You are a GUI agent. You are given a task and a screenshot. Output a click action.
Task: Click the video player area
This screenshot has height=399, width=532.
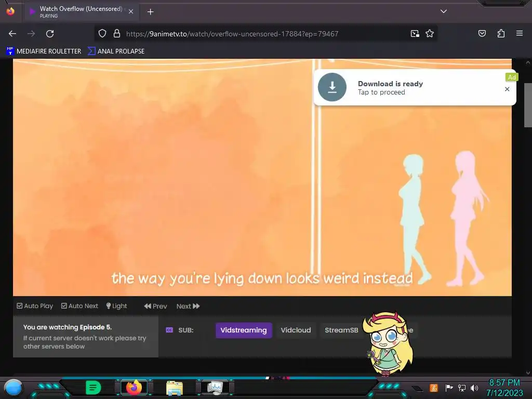point(262,178)
